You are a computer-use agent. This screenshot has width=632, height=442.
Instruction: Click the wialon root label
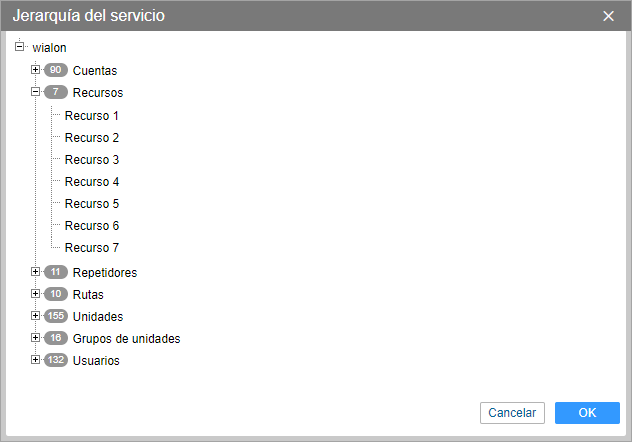[x=49, y=48]
